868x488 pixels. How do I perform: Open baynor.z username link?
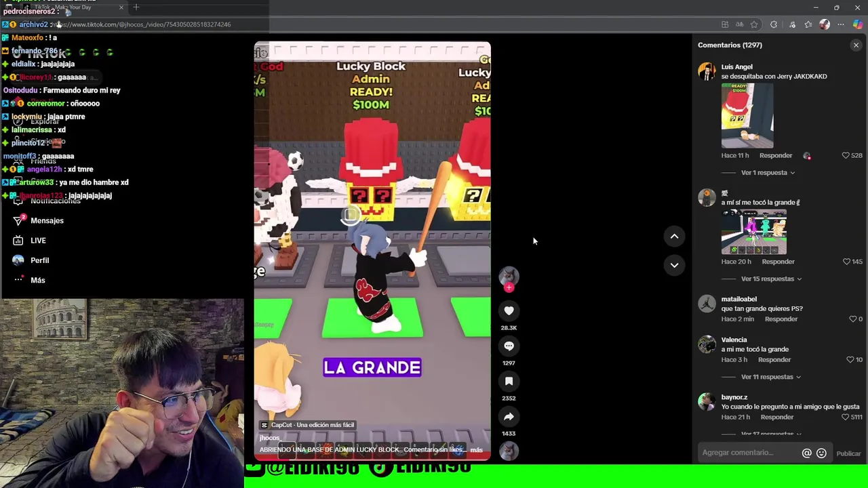pyautogui.click(x=734, y=397)
